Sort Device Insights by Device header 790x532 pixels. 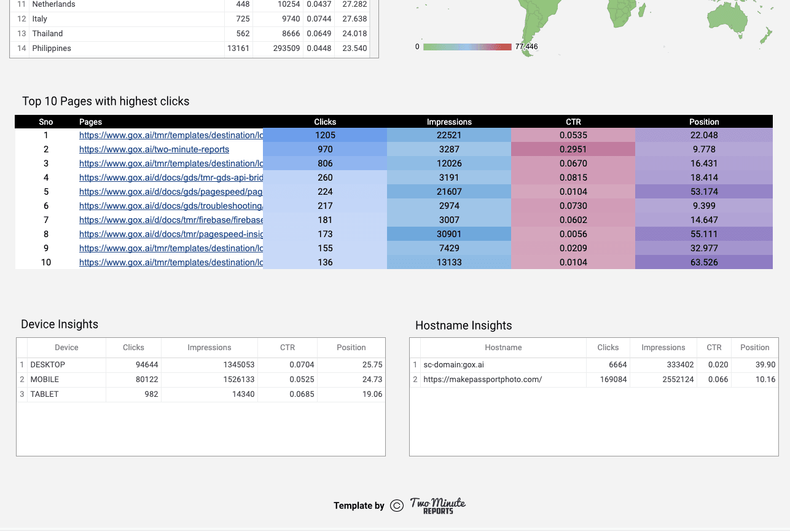(x=66, y=348)
